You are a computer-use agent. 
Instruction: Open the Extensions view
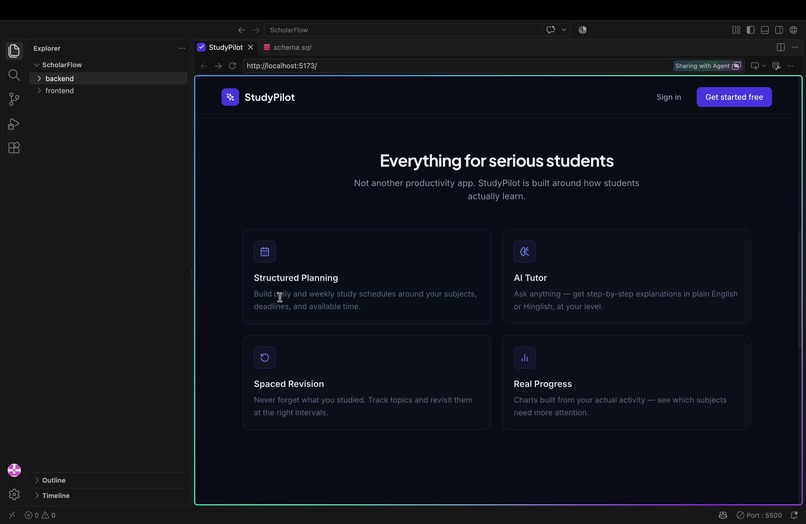click(14, 148)
